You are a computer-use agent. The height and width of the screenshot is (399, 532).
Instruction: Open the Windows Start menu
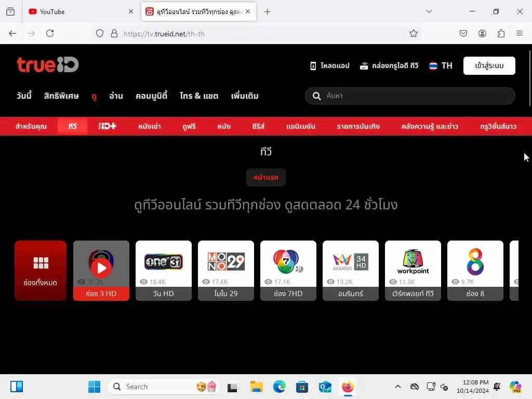click(94, 387)
